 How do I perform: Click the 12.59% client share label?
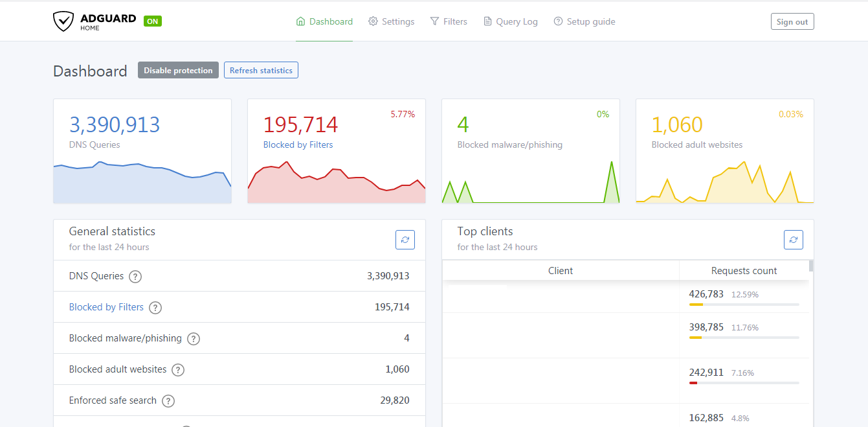[x=745, y=295]
